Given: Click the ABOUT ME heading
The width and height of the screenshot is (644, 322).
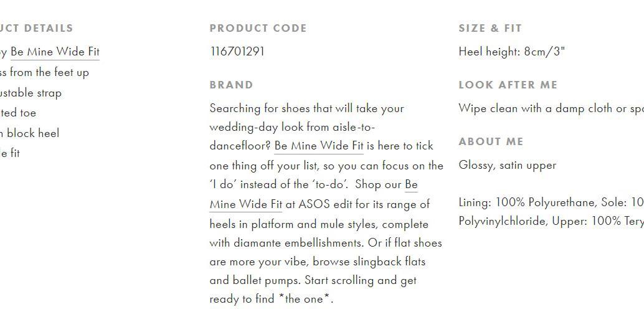Looking at the screenshot, I should pos(491,141).
